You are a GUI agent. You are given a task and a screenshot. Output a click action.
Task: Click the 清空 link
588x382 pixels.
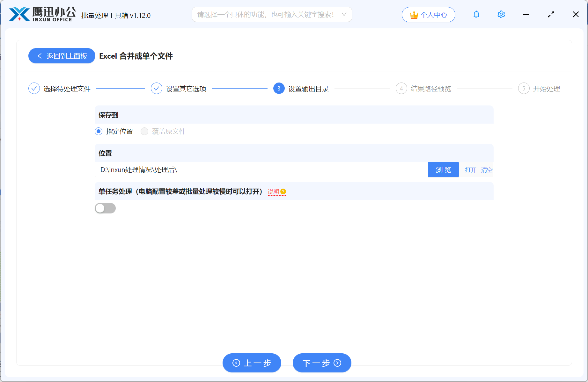click(x=486, y=170)
